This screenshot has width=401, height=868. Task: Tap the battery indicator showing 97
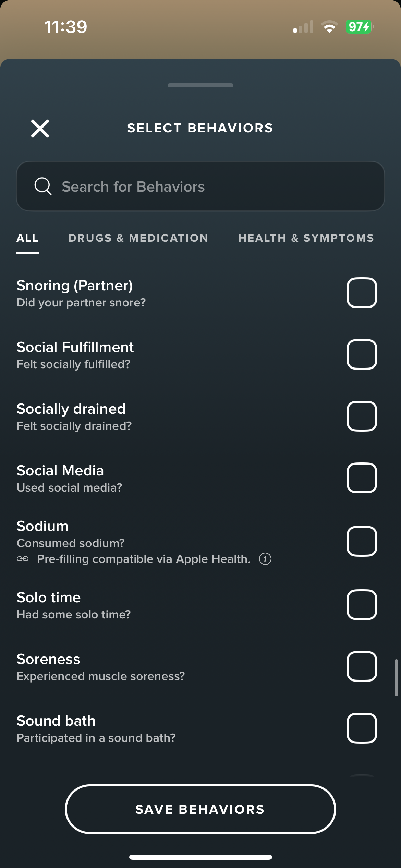coord(360,27)
